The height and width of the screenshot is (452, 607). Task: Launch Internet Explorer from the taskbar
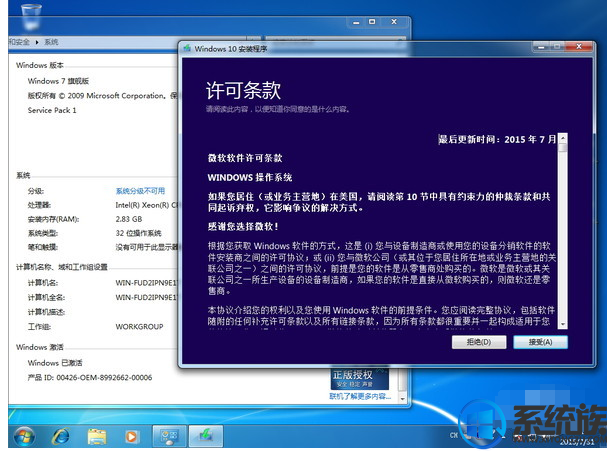(x=61, y=437)
